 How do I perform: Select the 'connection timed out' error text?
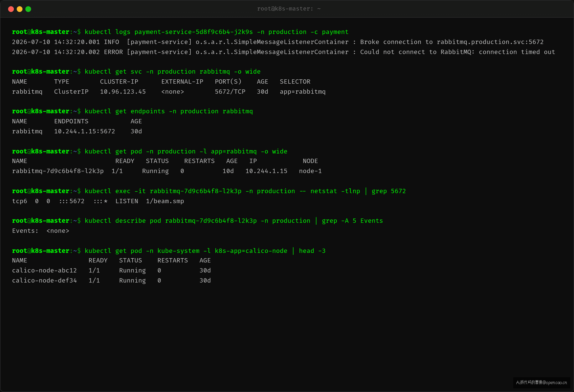(x=517, y=52)
